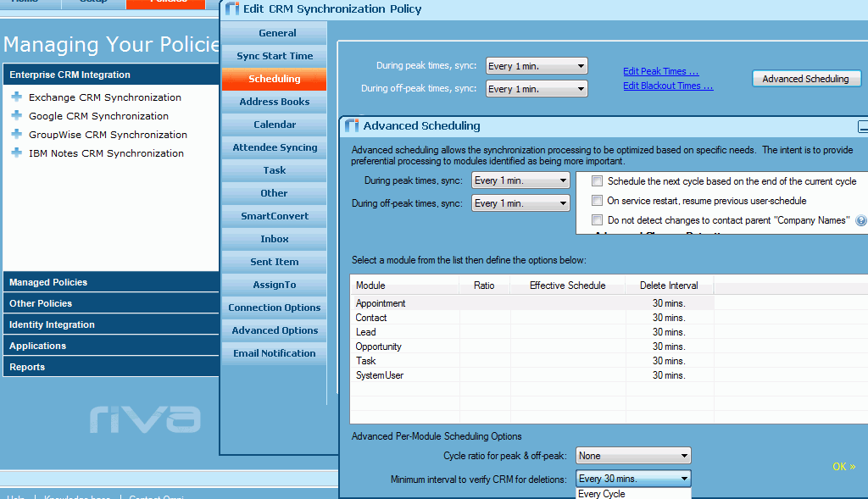Image resolution: width=868 pixels, height=499 pixels.
Task: Click Riva icon in Advanced Scheduling title
Action: click(352, 126)
